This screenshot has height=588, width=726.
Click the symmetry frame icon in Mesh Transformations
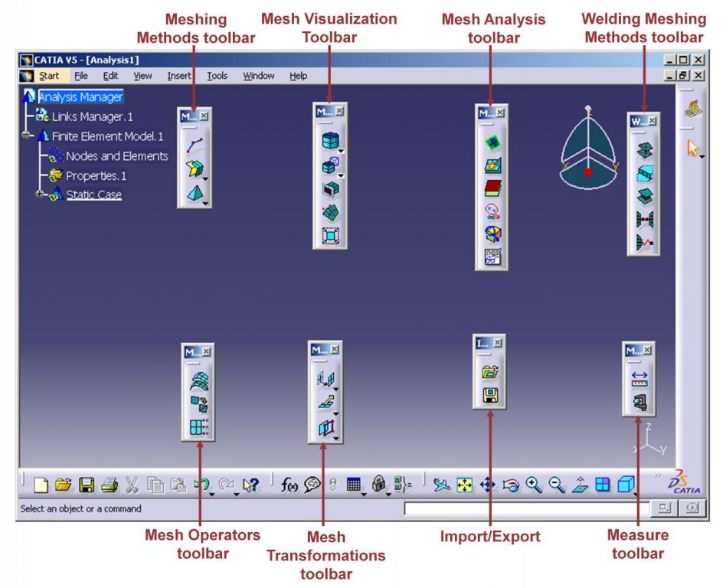pyautogui.click(x=325, y=428)
